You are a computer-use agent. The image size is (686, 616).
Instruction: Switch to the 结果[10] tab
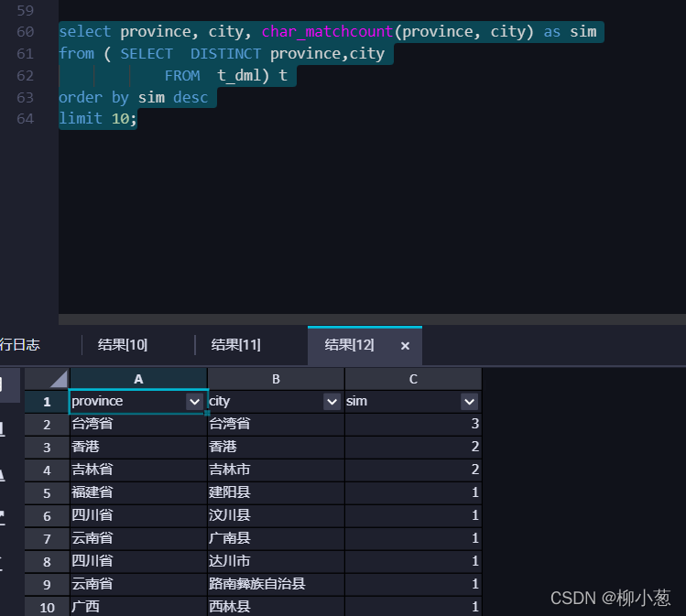[x=123, y=345]
